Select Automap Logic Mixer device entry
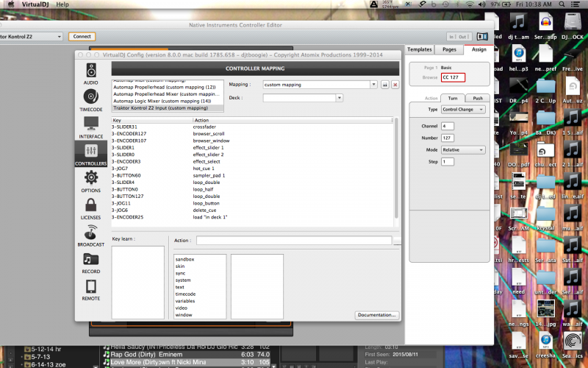 168,101
